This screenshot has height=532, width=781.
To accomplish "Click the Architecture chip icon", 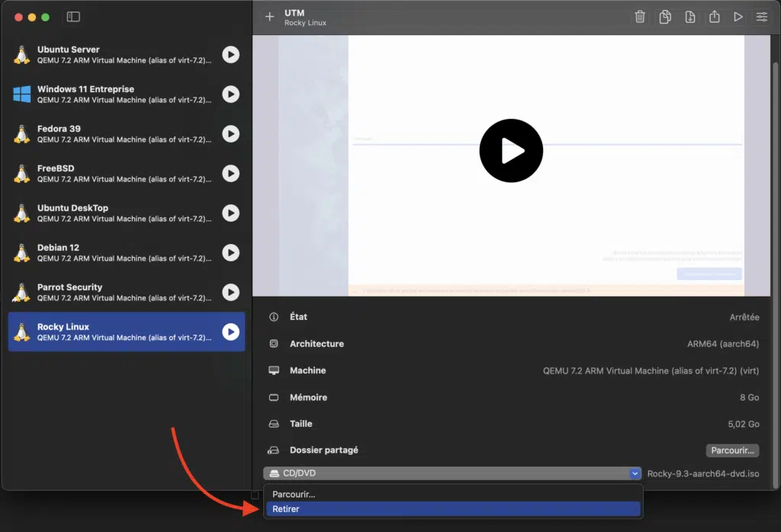I will (274, 344).
